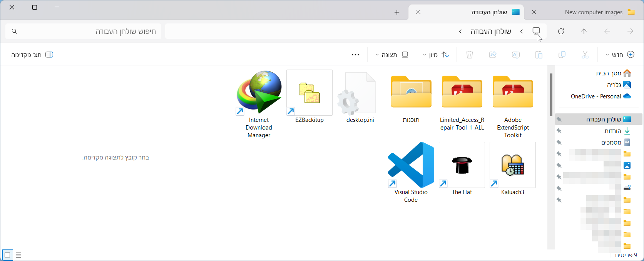Screen dimensions: 644x261
Task: Select the Kaluach3 shortcut icon
Action: (x=513, y=165)
